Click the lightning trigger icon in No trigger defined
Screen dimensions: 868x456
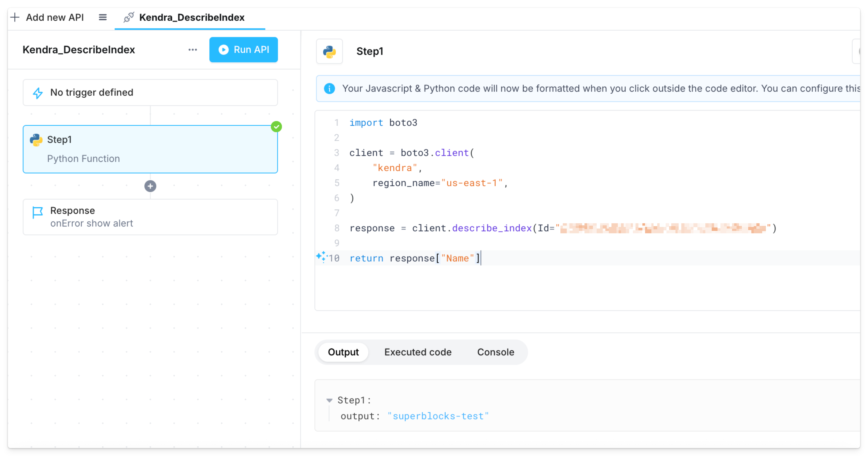coord(38,92)
